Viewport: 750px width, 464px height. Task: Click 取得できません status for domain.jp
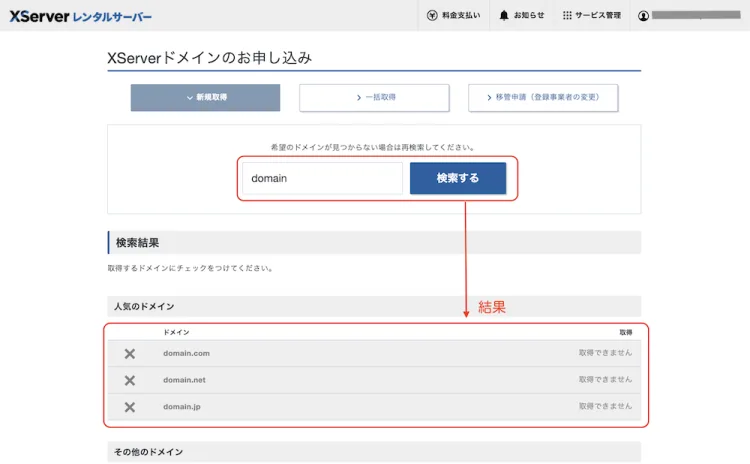605,407
